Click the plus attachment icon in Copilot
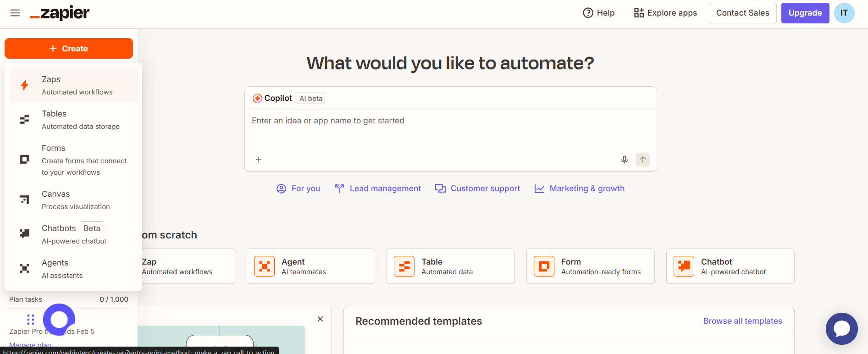Image resolution: width=868 pixels, height=354 pixels. click(259, 160)
